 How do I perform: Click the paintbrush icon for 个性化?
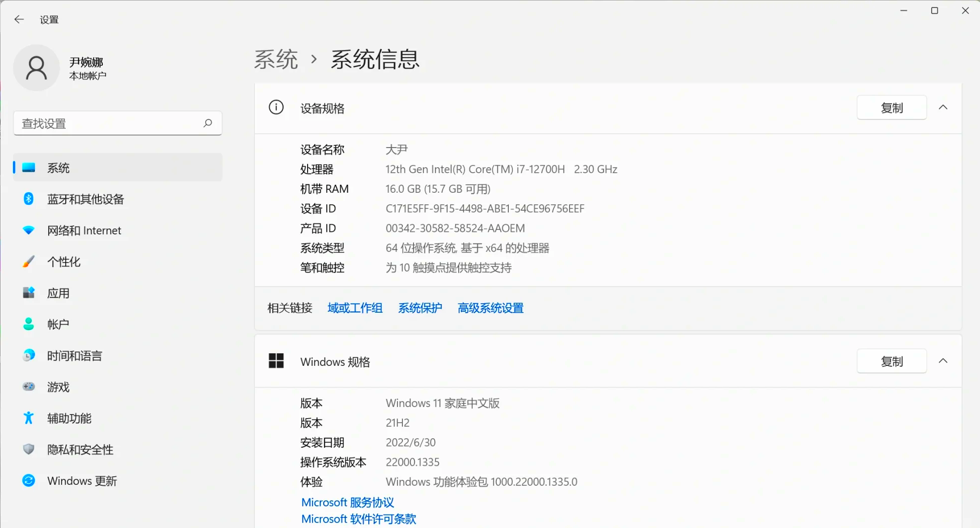[x=29, y=261]
